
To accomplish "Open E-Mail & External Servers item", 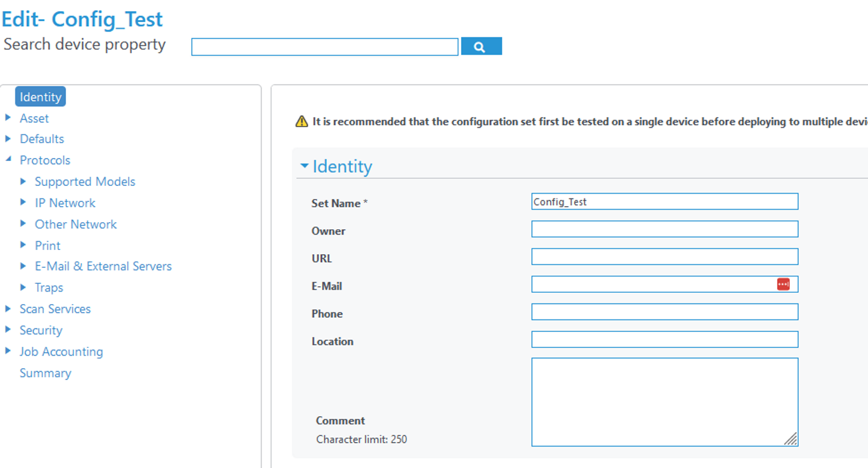I will pyautogui.click(x=103, y=267).
